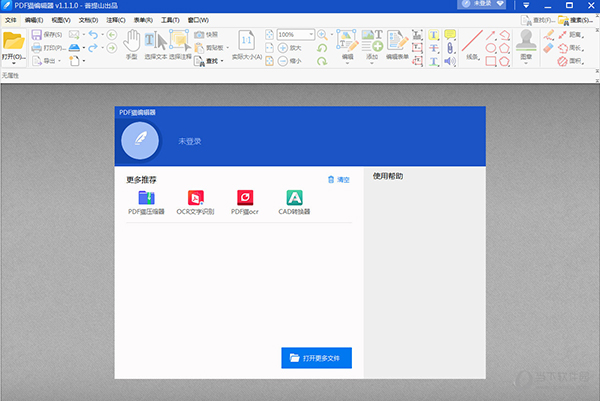
Task: Rotate counterclockwise with upper green arrow
Action: pyautogui.click(x=322, y=48)
